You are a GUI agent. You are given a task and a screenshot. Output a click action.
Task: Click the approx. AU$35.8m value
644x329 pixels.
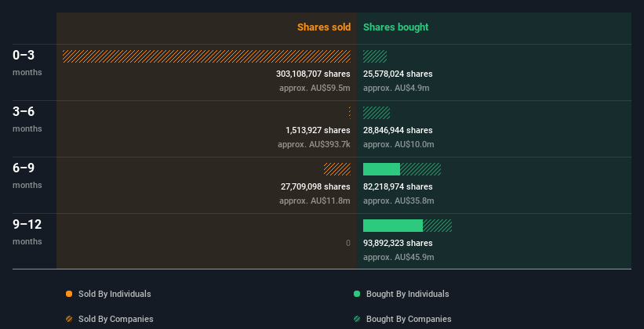pyautogui.click(x=398, y=201)
